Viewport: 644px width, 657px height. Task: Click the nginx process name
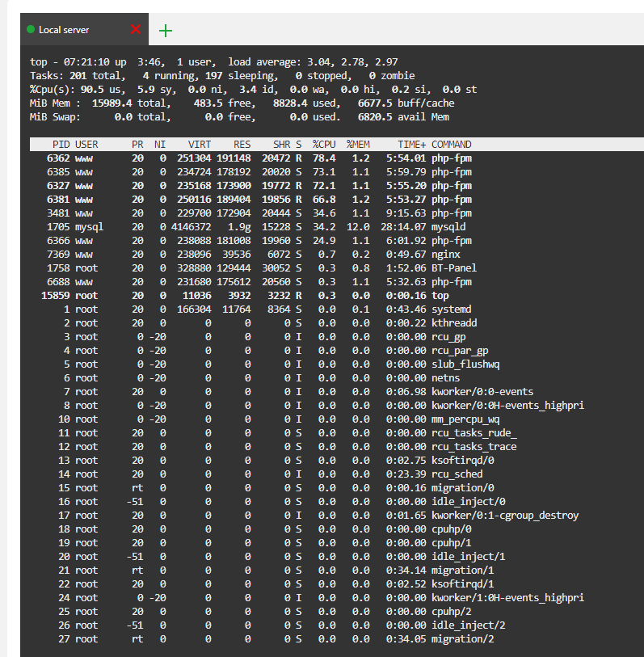[x=445, y=255]
